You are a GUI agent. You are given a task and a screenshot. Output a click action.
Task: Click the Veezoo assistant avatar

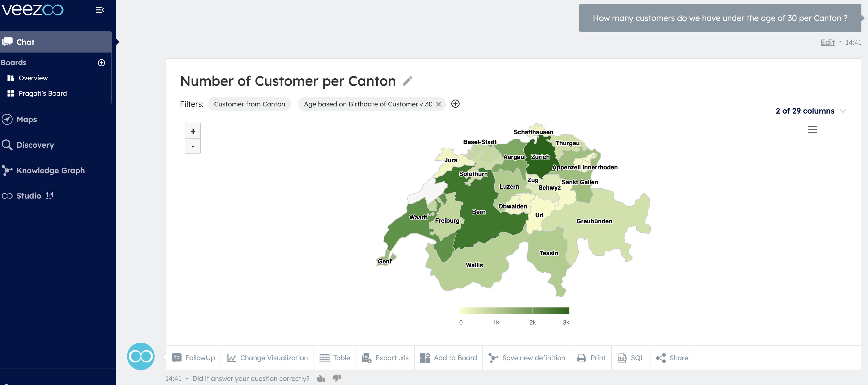pyautogui.click(x=141, y=356)
